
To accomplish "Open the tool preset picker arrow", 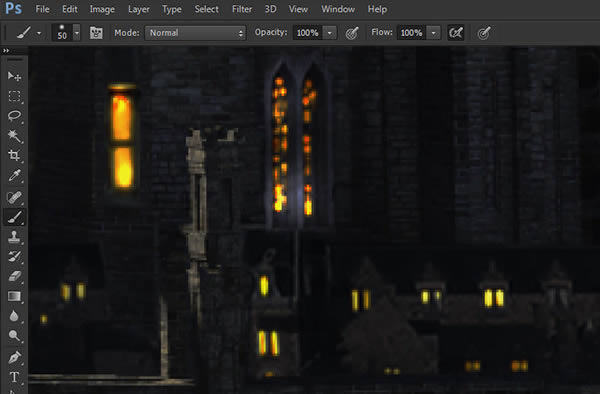I will click(39, 33).
